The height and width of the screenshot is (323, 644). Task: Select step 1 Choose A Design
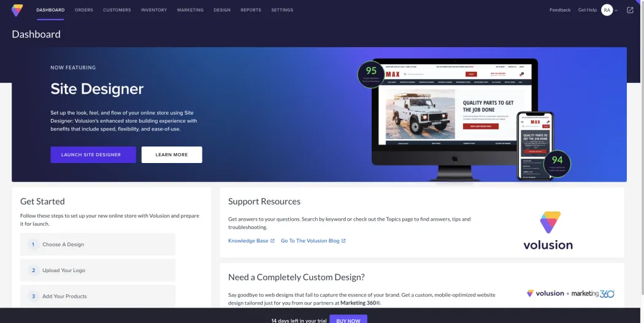pyautogui.click(x=98, y=244)
